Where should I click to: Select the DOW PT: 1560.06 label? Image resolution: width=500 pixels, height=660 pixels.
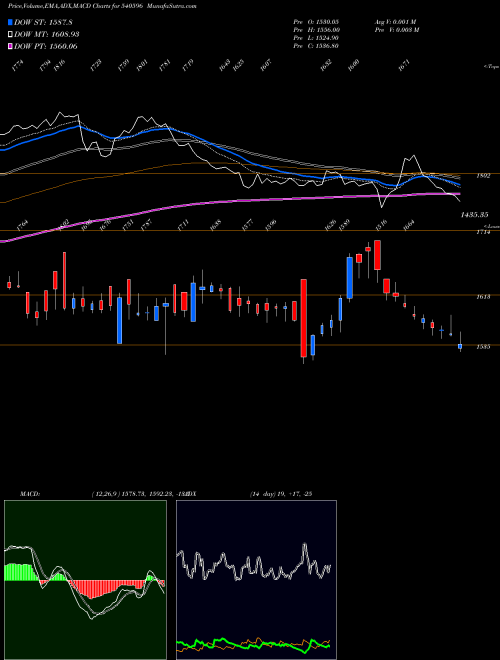click(45, 46)
